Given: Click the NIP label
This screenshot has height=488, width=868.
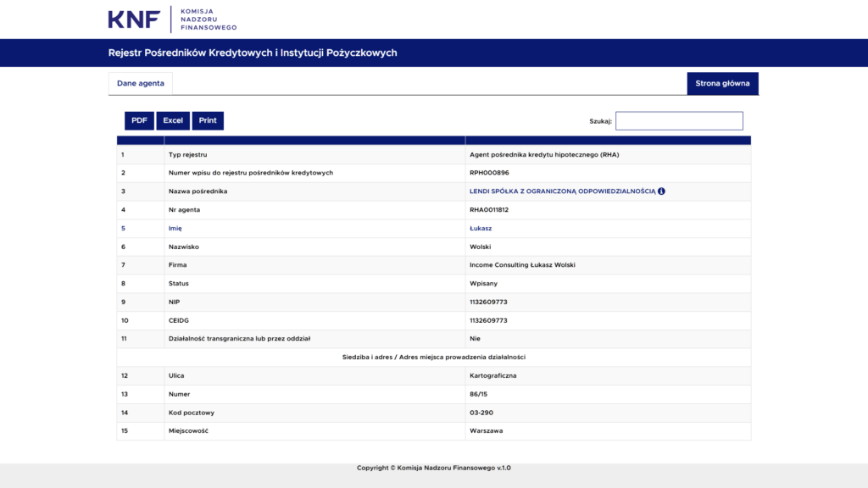Looking at the screenshot, I should [174, 302].
